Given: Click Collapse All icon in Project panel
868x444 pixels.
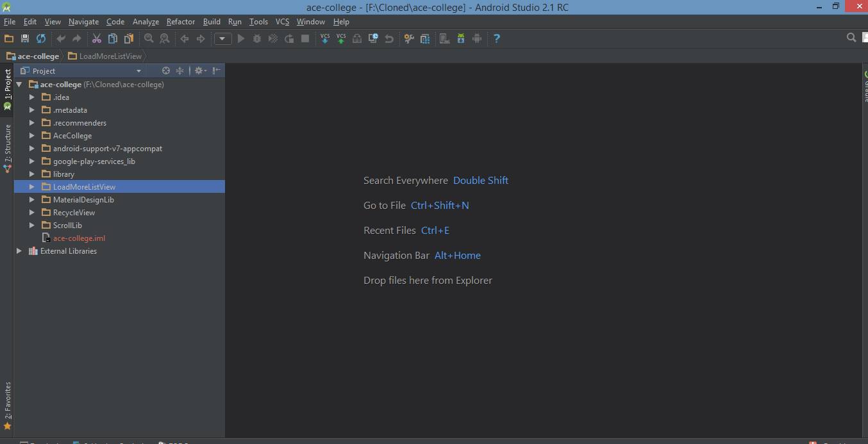Looking at the screenshot, I should coord(180,70).
